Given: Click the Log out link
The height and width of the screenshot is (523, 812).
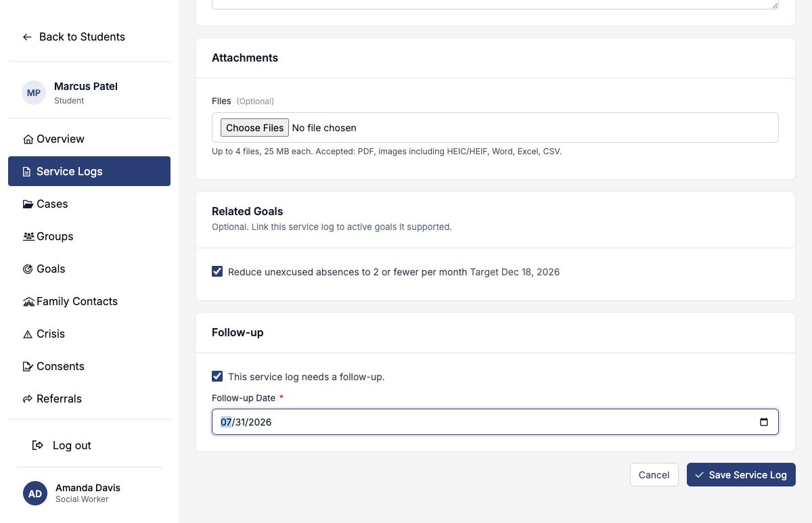Looking at the screenshot, I should pyautogui.click(x=62, y=445).
